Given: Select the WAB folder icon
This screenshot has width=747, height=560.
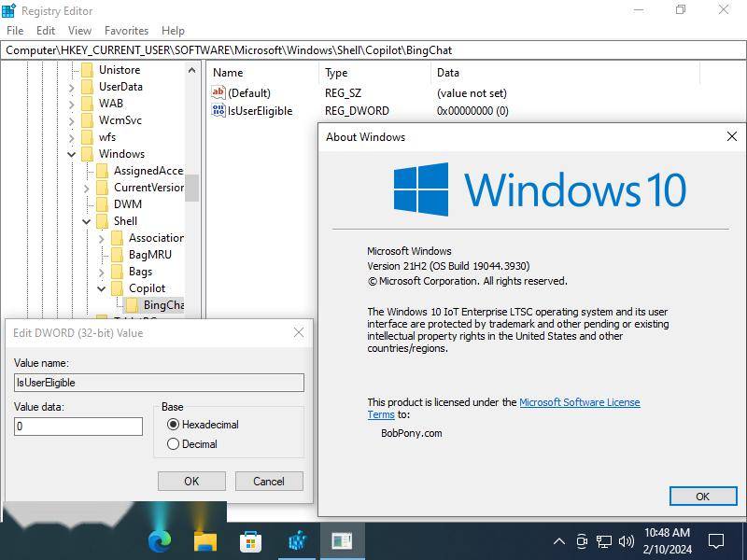Looking at the screenshot, I should click(87, 104).
